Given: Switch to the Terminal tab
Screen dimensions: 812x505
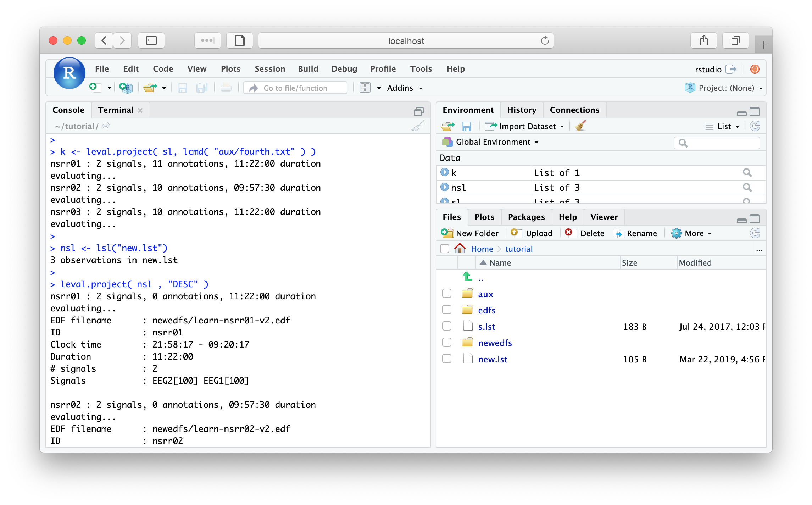Looking at the screenshot, I should [116, 110].
